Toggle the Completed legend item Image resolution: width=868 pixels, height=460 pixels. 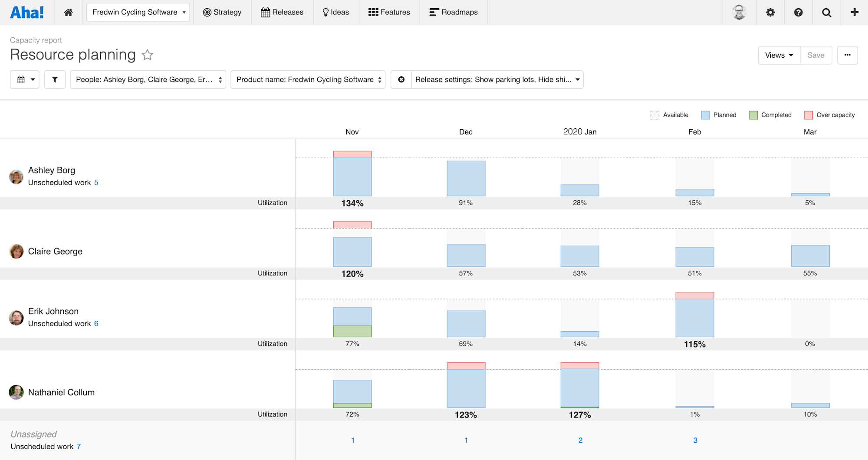[x=770, y=114]
